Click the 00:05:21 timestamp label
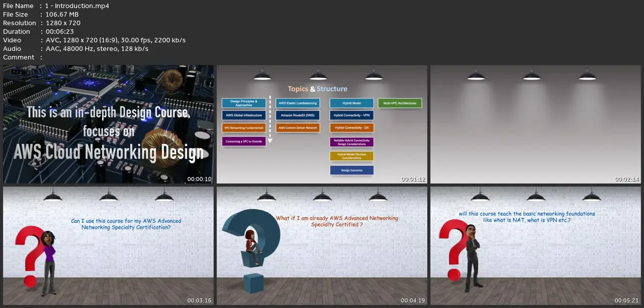Viewport: 644px width, 308px height. click(627, 301)
